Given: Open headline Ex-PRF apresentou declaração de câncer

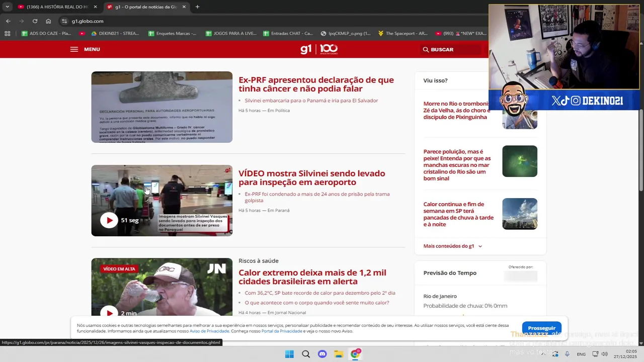Looking at the screenshot, I should tap(316, 84).
